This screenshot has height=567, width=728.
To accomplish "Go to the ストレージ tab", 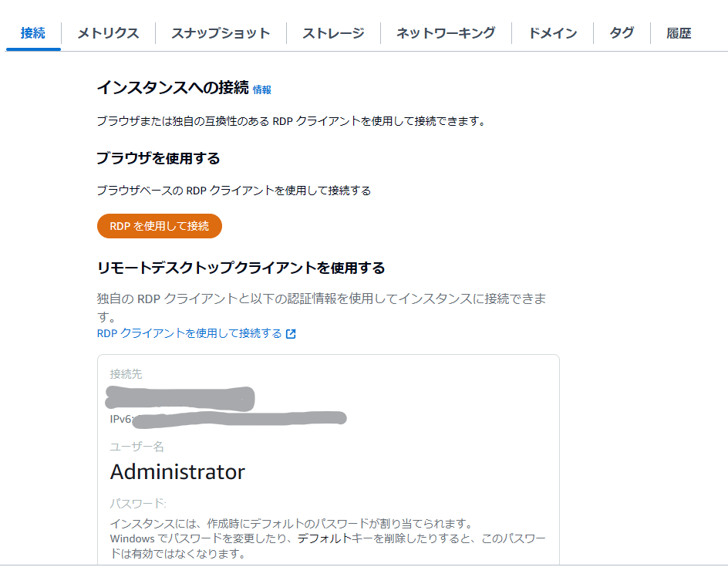I will (x=333, y=33).
